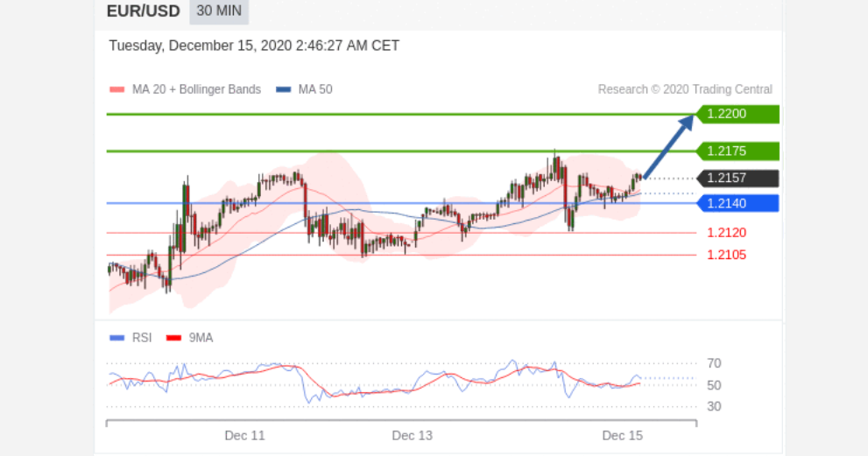Click the MA 50 legend swatch
This screenshot has width=868, height=456.
coord(284,89)
